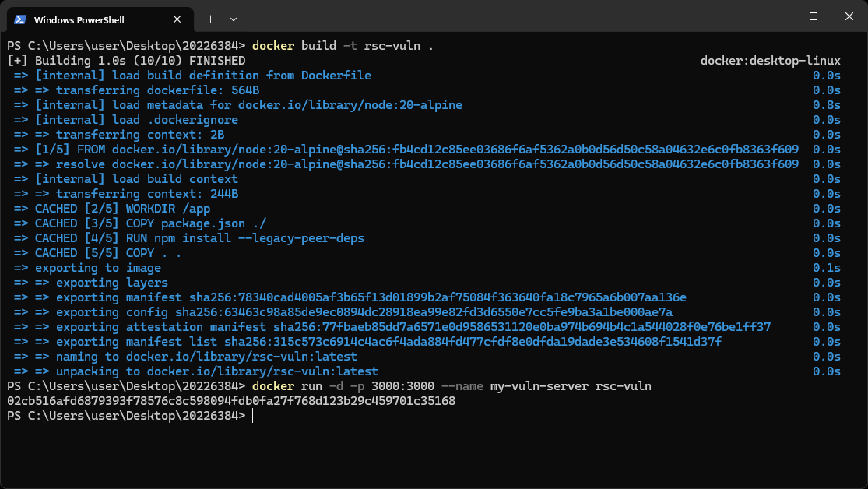
Task: Click container ID '02cb516afd6879393f' output line
Action: [x=231, y=401]
